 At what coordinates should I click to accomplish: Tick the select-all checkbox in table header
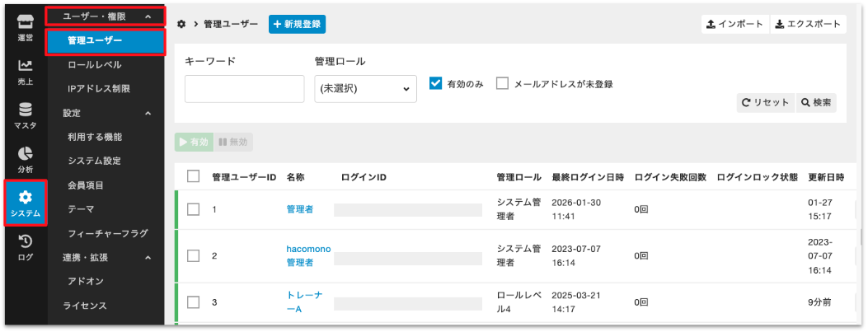(194, 176)
